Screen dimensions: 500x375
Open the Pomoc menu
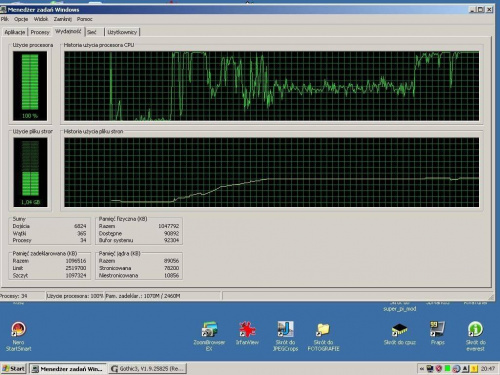85,19
